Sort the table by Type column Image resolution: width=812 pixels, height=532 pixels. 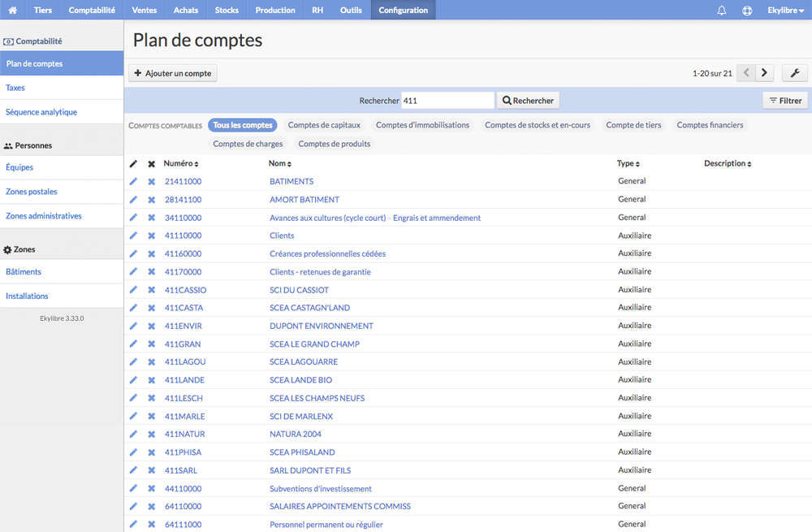628,163
